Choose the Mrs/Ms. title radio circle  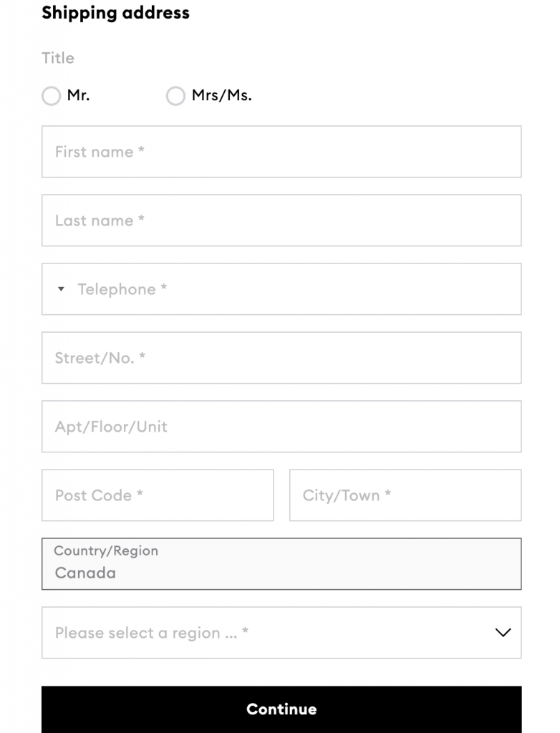175,96
